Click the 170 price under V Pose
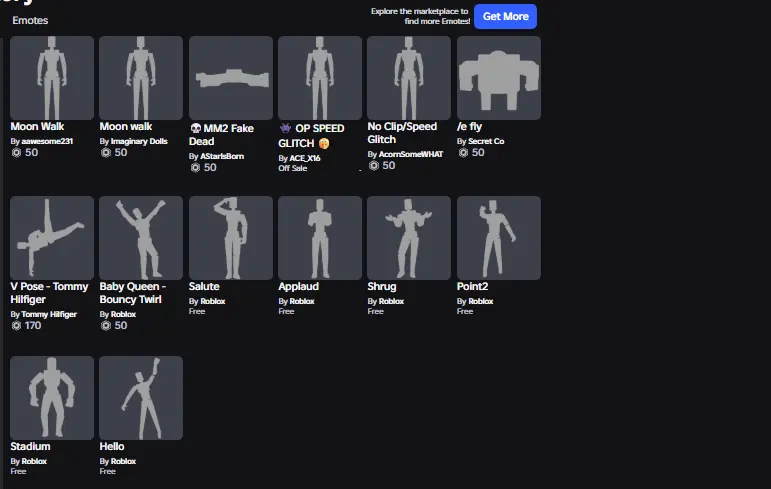 pyautogui.click(x=33, y=325)
